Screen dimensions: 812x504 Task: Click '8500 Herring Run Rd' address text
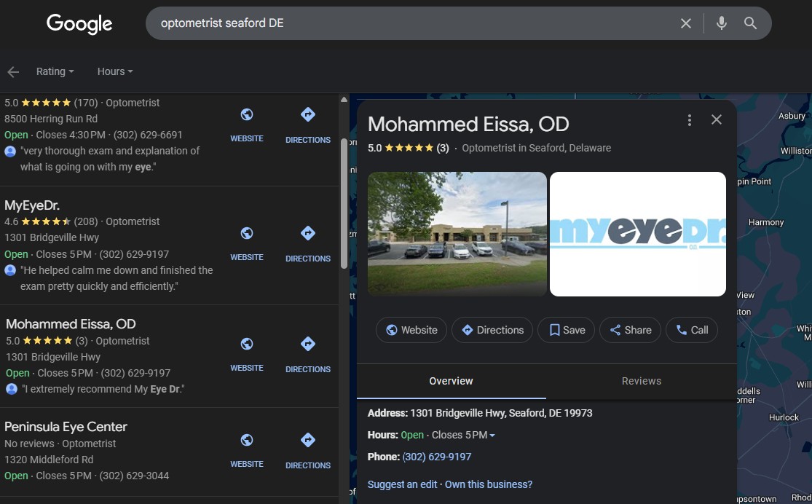click(51, 119)
